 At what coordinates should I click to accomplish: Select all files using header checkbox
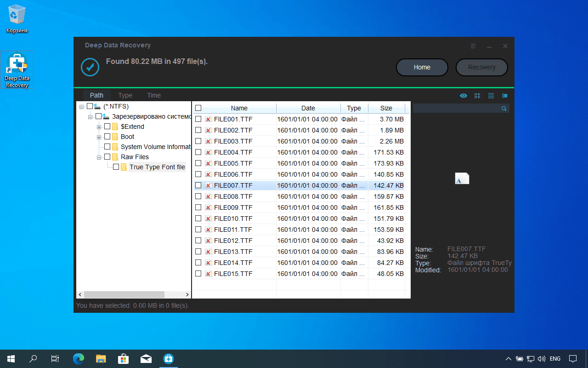tap(198, 108)
